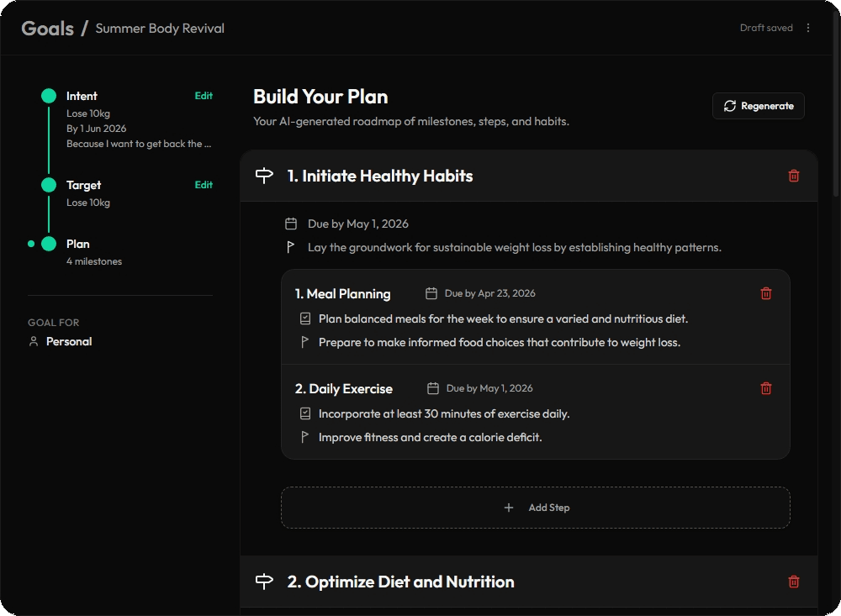Click the flag icon before Optimize Diet and Nutrition
The image size is (841, 616).
click(x=263, y=581)
